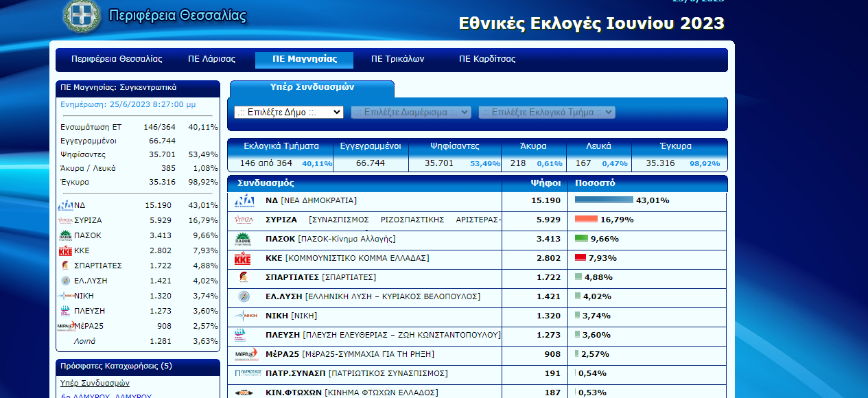868x398 pixels.
Task: Switch to the ΠΕ Λάρισας tab
Action: 211,59
